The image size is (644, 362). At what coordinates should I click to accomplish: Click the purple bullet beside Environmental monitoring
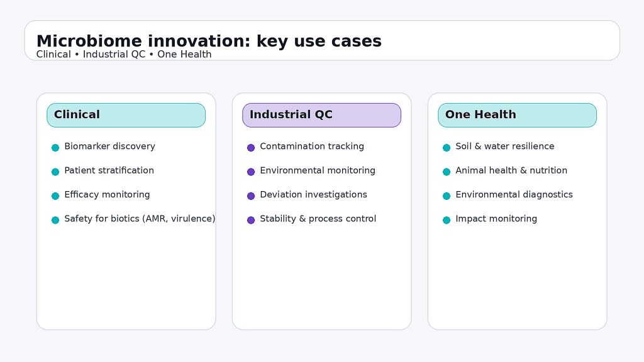coord(251,172)
